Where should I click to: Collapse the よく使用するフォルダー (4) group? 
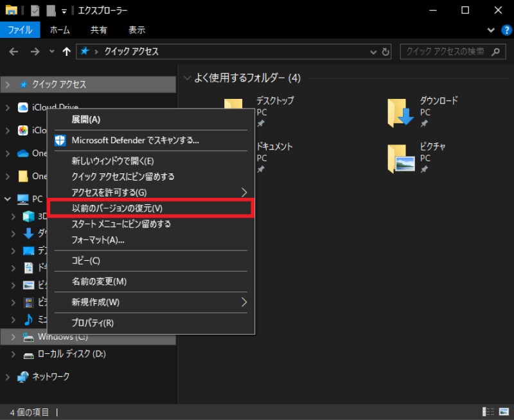(187, 78)
